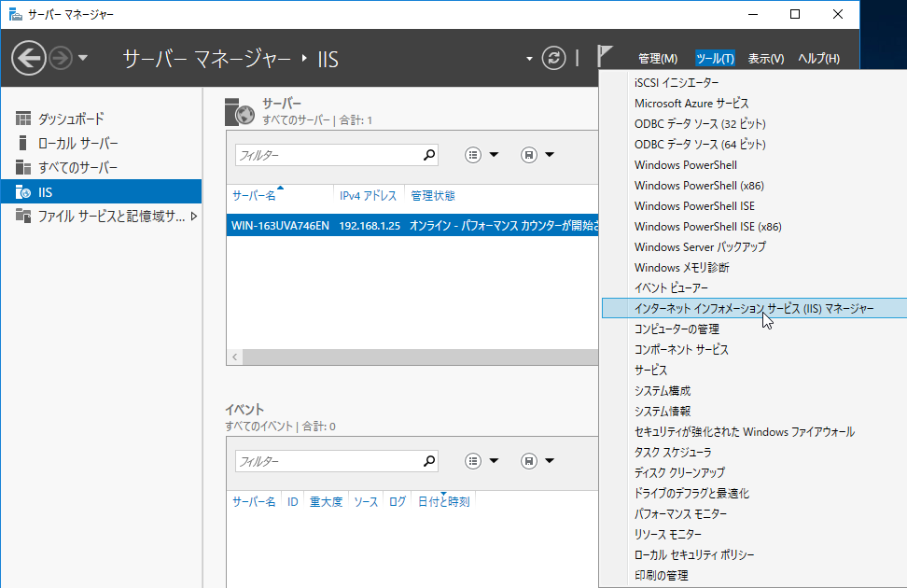Expand File Services and Storage submenu

193,217
